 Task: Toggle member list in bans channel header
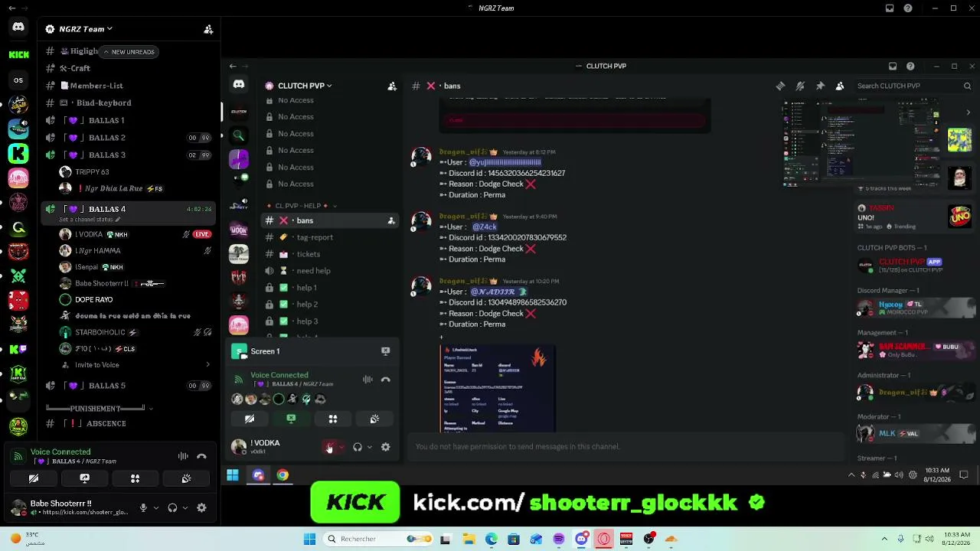click(840, 86)
